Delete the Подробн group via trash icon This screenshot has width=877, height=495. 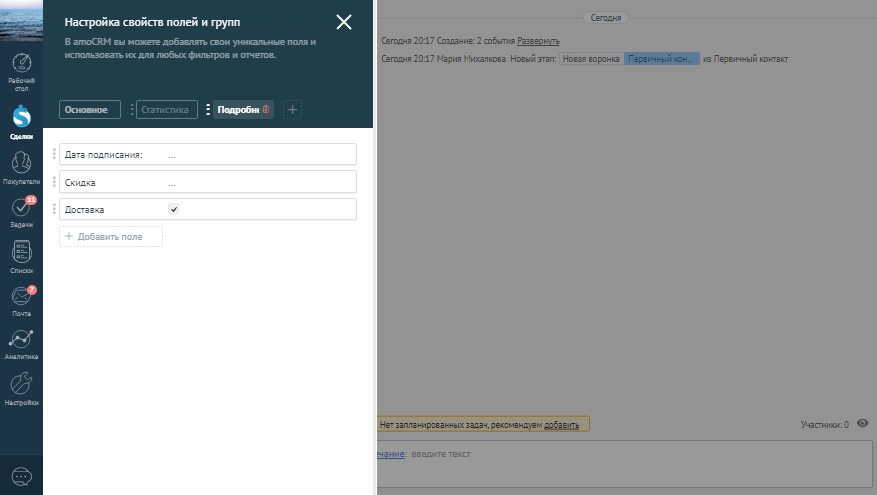coord(266,110)
